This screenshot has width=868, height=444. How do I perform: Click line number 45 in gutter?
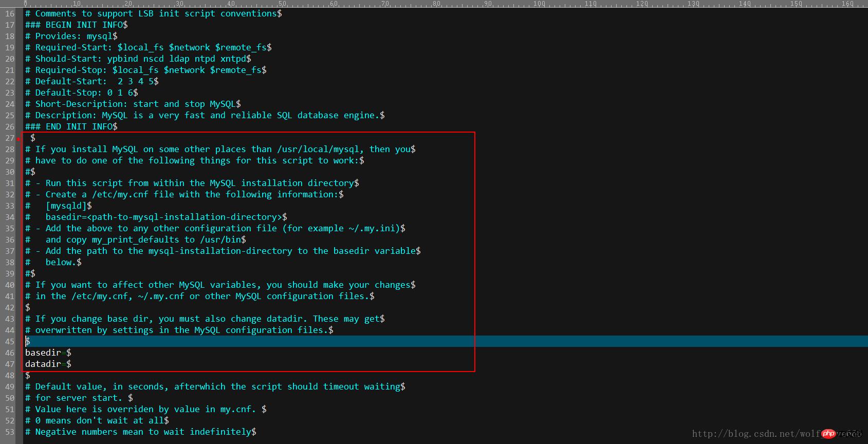pyautogui.click(x=10, y=341)
